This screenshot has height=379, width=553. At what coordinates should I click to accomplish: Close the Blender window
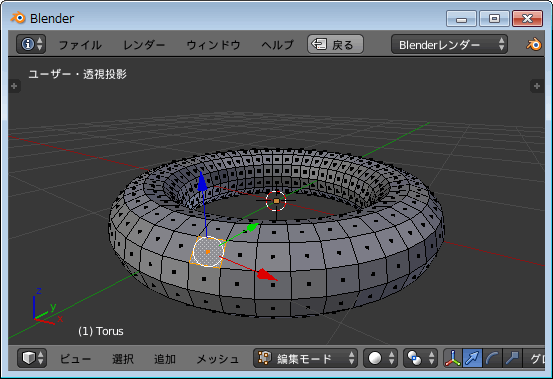point(527,19)
